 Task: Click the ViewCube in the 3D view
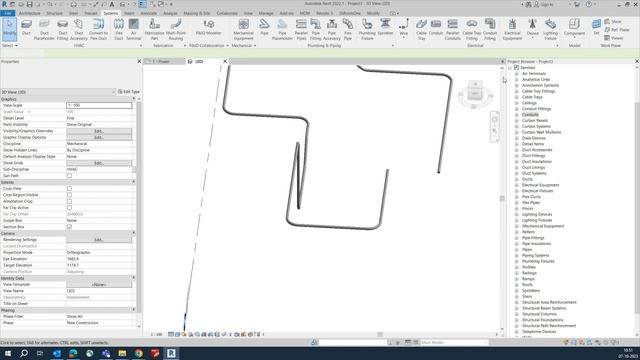(x=476, y=94)
